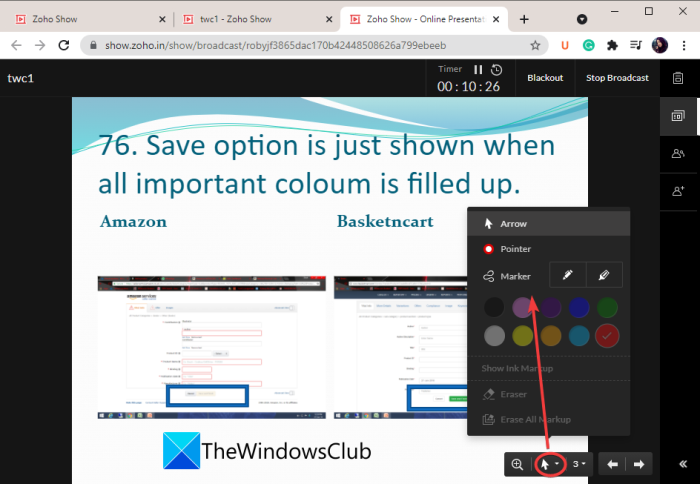
Task: Click the tab search dropdown circle
Action: pyautogui.click(x=582, y=19)
